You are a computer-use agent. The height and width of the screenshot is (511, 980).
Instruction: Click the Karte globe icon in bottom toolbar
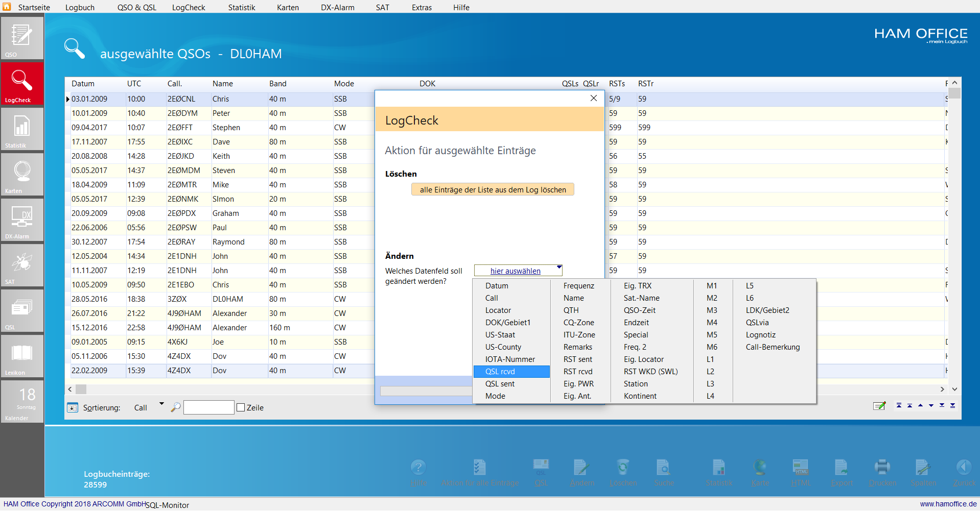click(x=760, y=467)
